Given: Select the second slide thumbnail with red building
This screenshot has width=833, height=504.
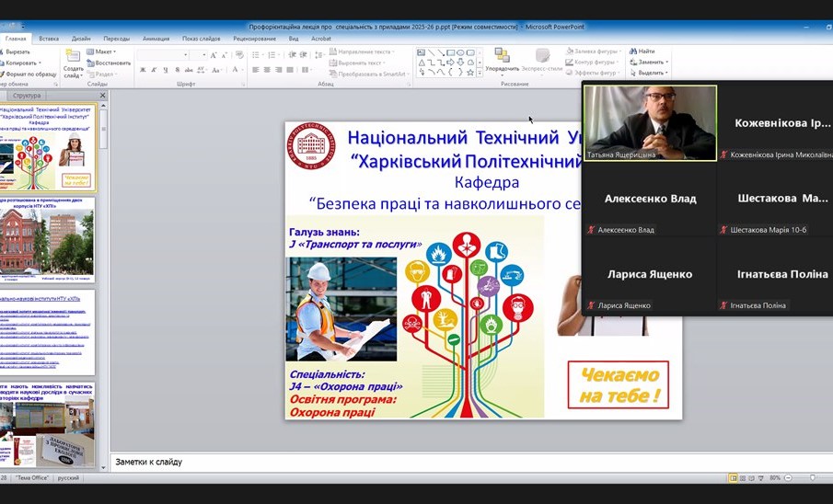Looking at the screenshot, I should tap(47, 239).
